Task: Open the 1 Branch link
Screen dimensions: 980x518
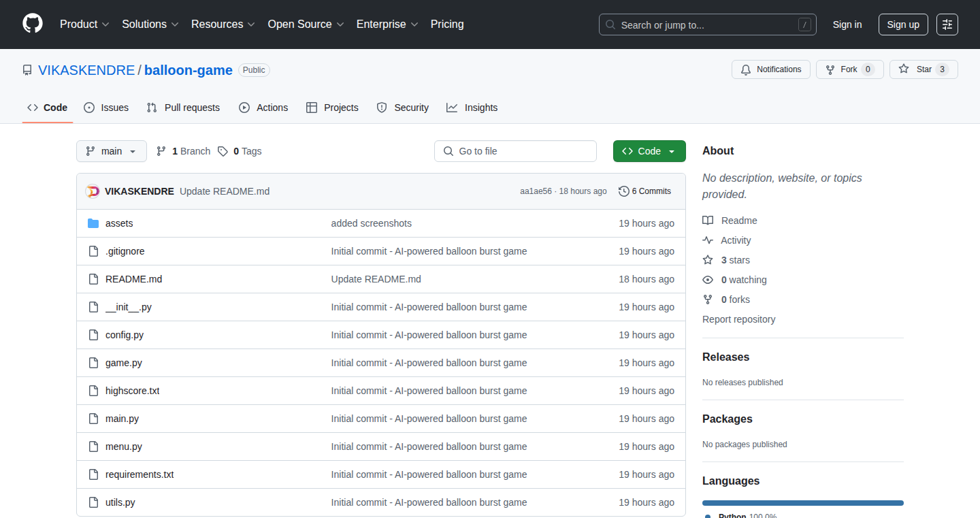Action: pyautogui.click(x=183, y=151)
